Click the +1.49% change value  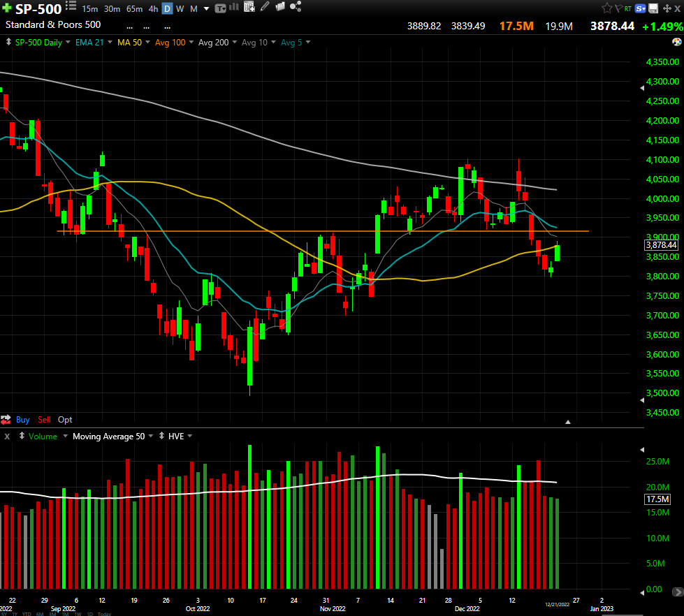[662, 27]
